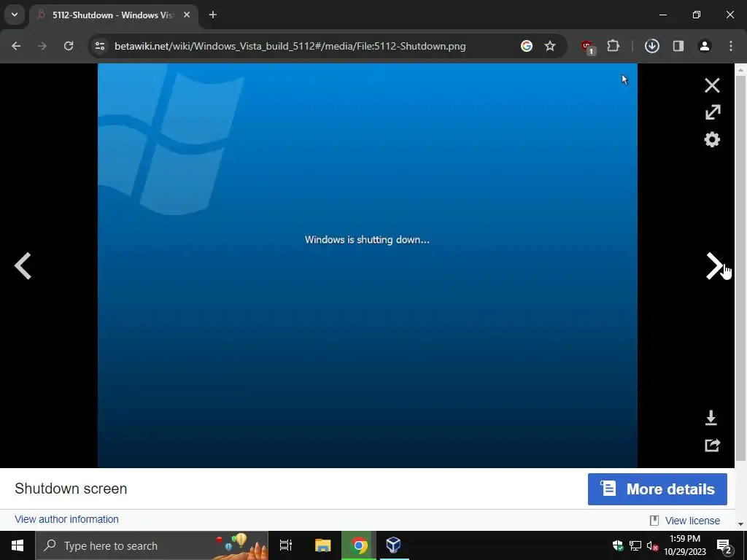Click the taskbar search box

click(152, 545)
